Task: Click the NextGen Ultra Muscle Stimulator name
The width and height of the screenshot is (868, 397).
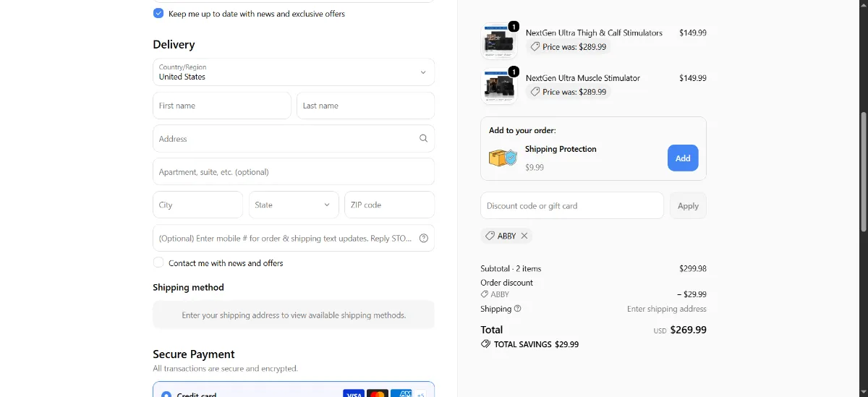Action: (583, 77)
